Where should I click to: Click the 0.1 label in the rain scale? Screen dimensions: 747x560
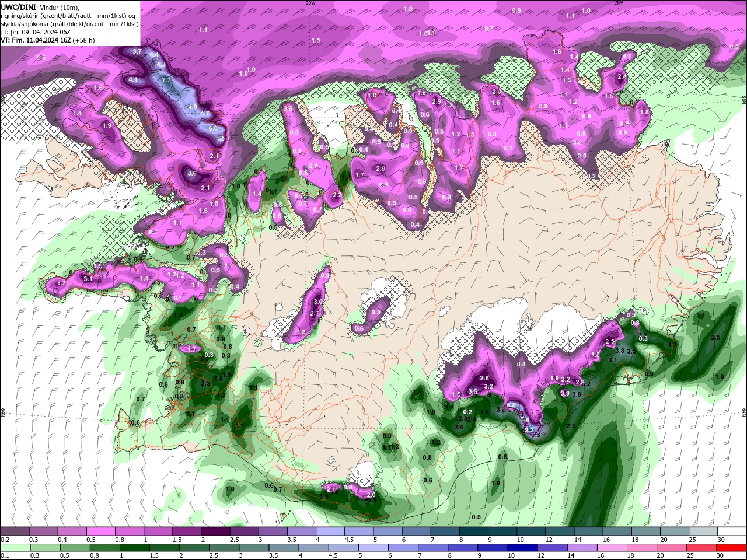point(5,555)
